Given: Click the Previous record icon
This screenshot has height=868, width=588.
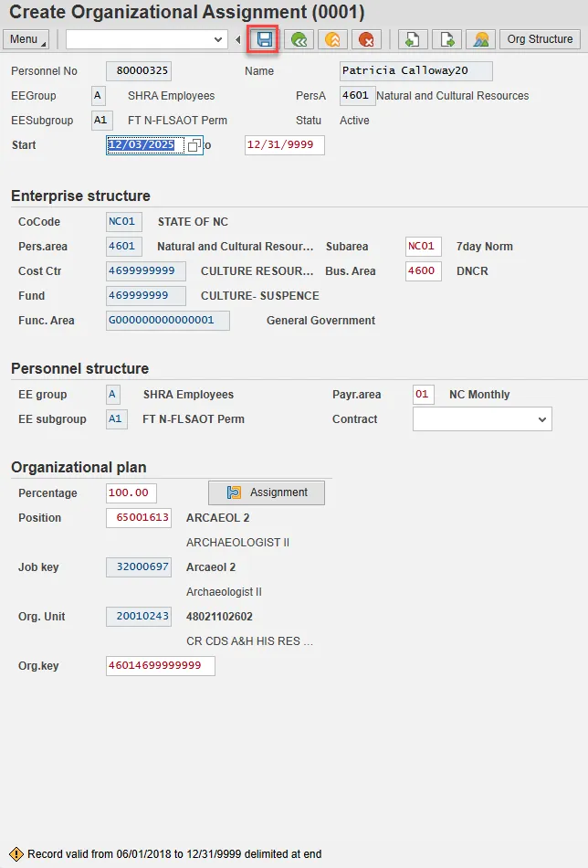Looking at the screenshot, I should pos(413,39).
